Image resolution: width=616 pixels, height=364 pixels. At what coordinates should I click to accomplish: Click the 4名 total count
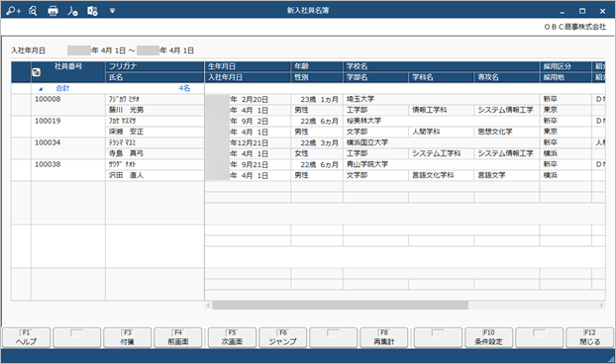click(x=184, y=89)
